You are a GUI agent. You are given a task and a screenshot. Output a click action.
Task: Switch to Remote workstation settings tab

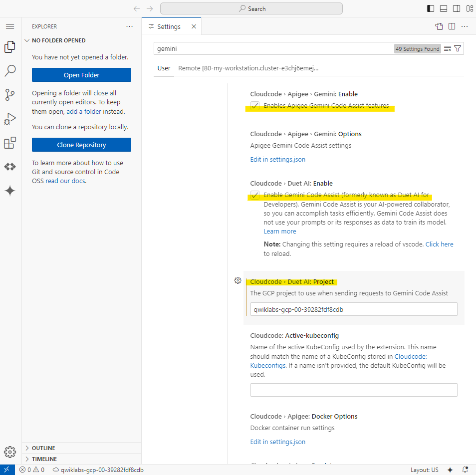pos(248,68)
